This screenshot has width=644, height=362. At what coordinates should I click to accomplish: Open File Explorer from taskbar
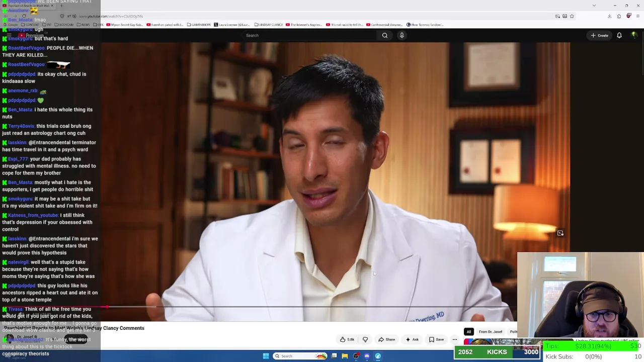[x=345, y=356]
